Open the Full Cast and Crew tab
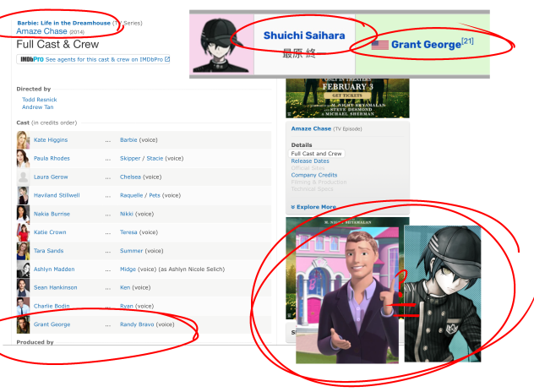Viewport: 534px width, 392px height. point(317,154)
